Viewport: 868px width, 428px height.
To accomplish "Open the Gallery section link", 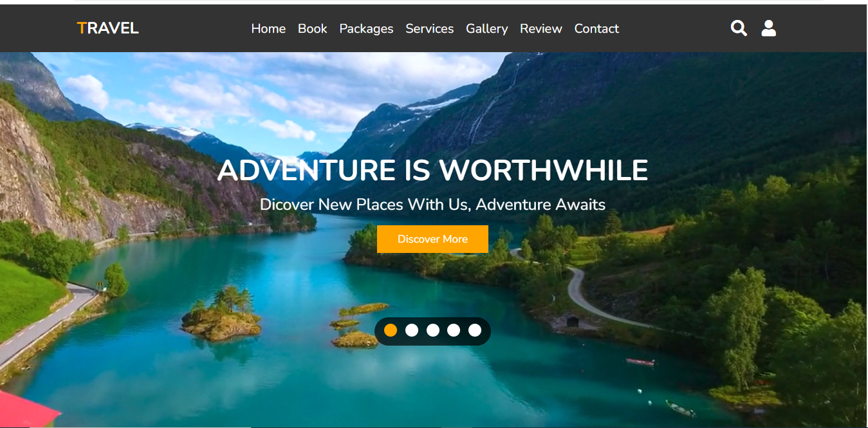I will pos(486,29).
